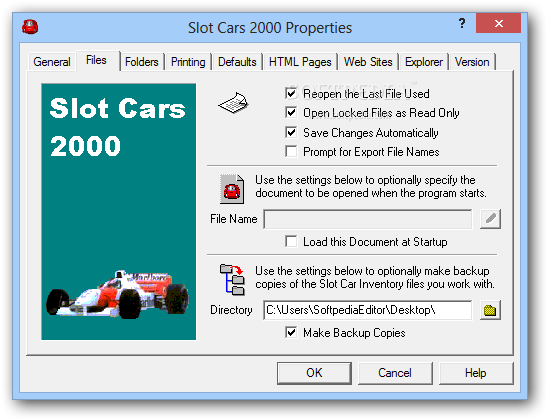Open the Explorer tab

[424, 62]
